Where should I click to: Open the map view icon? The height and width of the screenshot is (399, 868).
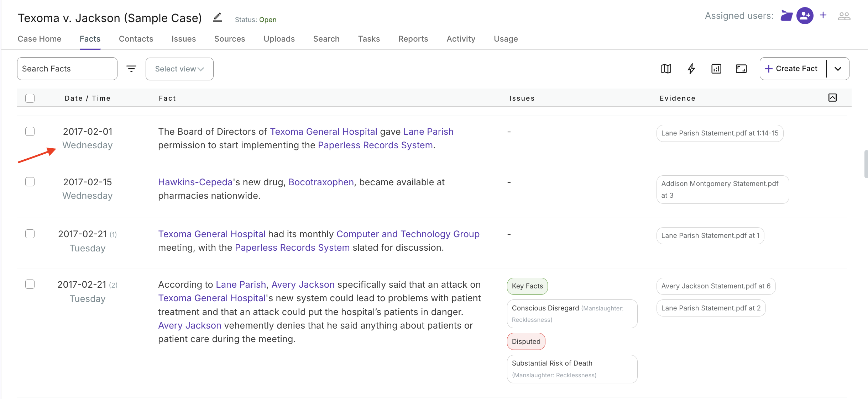pos(666,69)
